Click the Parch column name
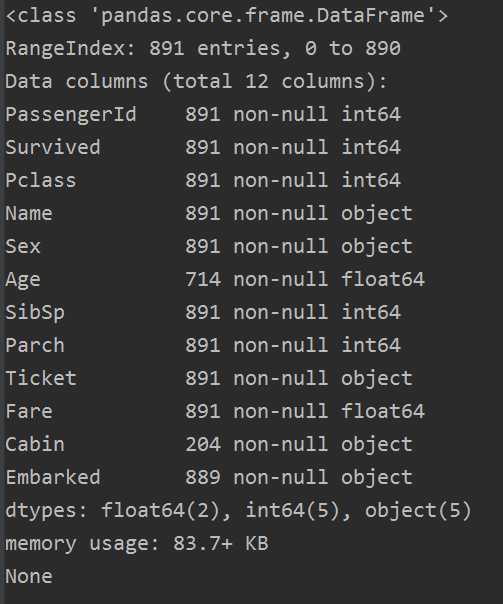This screenshot has width=503, height=604. point(35,346)
